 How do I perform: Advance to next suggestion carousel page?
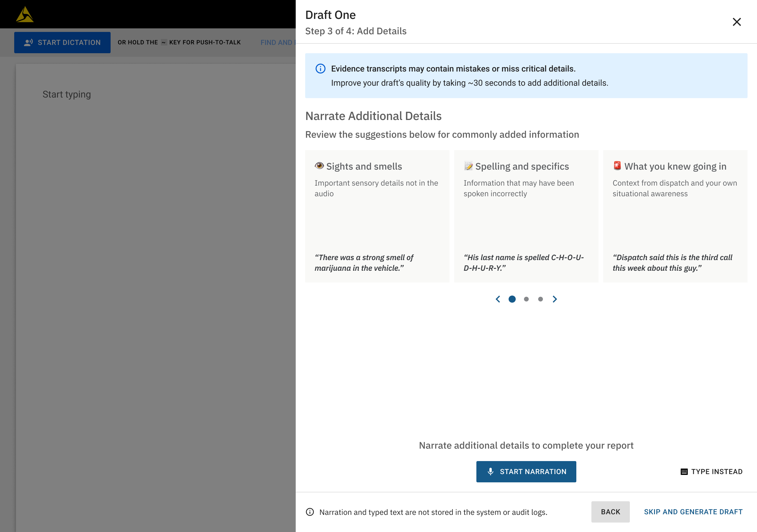pos(555,299)
